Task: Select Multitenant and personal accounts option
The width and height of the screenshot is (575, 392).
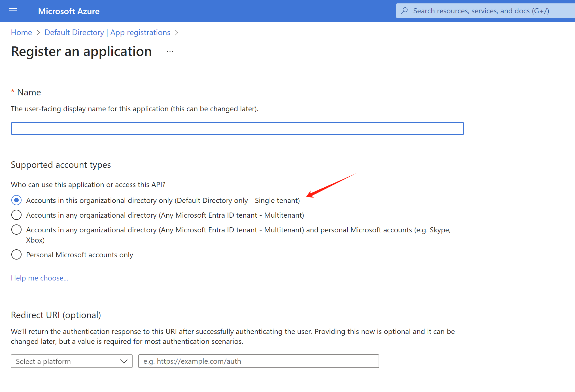Action: pyautogui.click(x=16, y=230)
